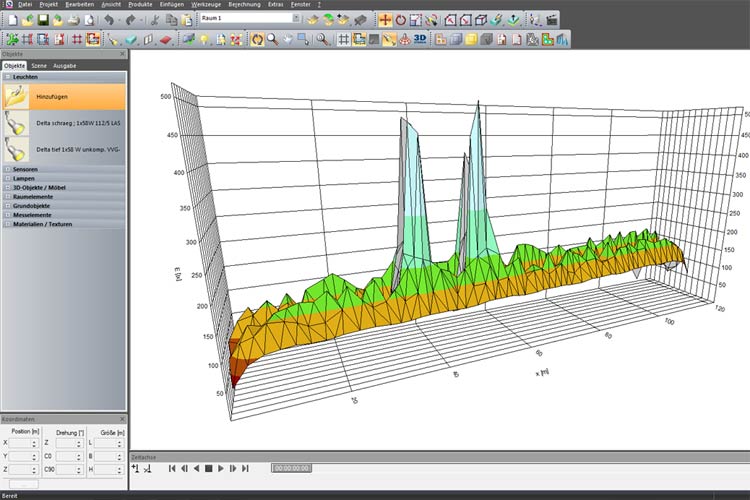Image resolution: width=750 pixels, height=500 pixels.
Task: Click Hinzufügen to add a luminaire
Action: [64, 97]
